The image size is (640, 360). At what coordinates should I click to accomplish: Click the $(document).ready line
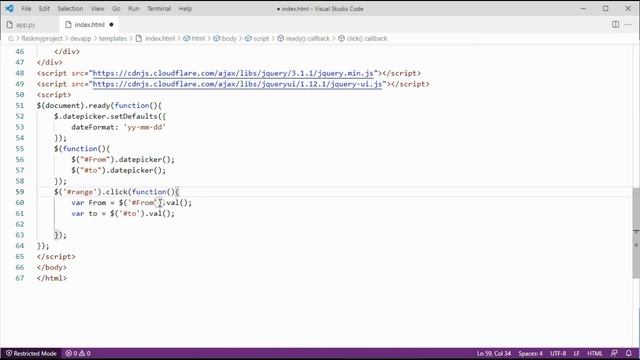click(99, 106)
